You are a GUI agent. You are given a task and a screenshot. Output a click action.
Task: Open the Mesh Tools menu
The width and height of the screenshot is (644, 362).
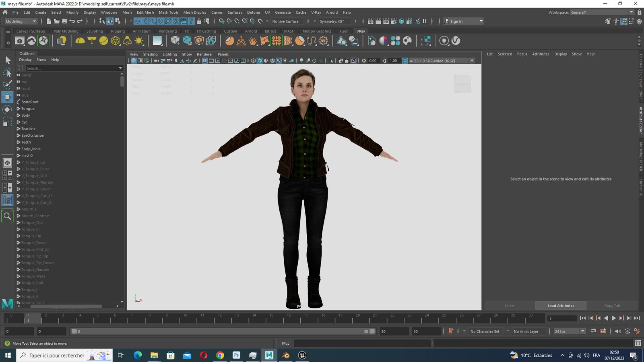tap(168, 12)
